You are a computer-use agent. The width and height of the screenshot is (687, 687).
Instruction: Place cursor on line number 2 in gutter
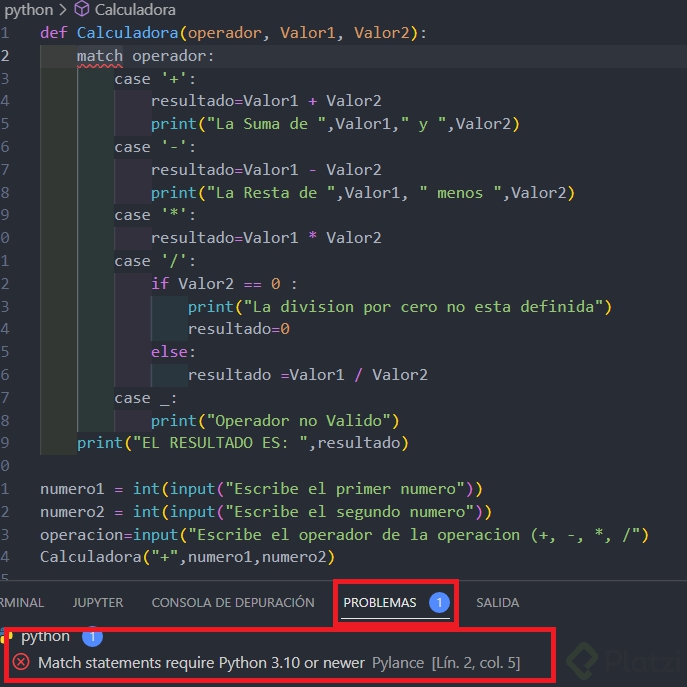[5, 56]
